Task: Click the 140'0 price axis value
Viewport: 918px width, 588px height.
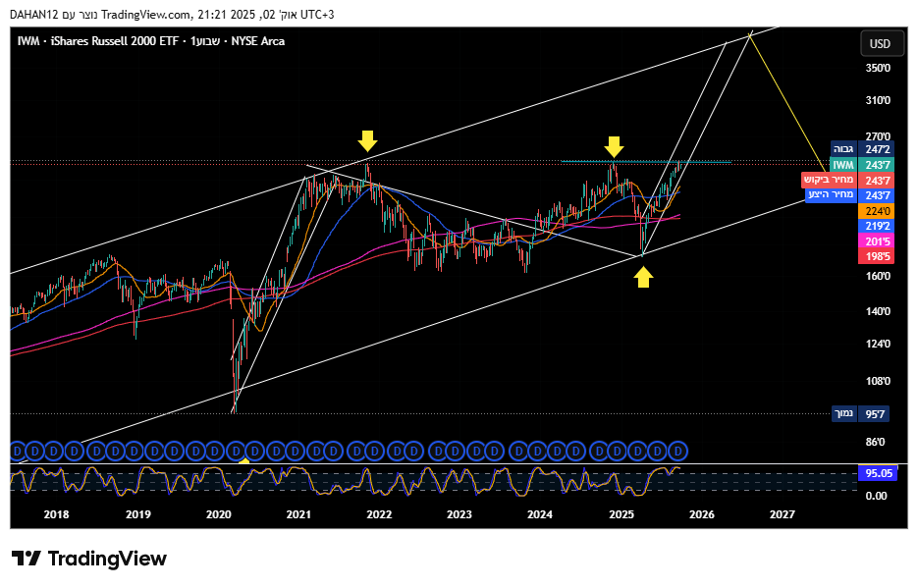Action: pos(878,311)
